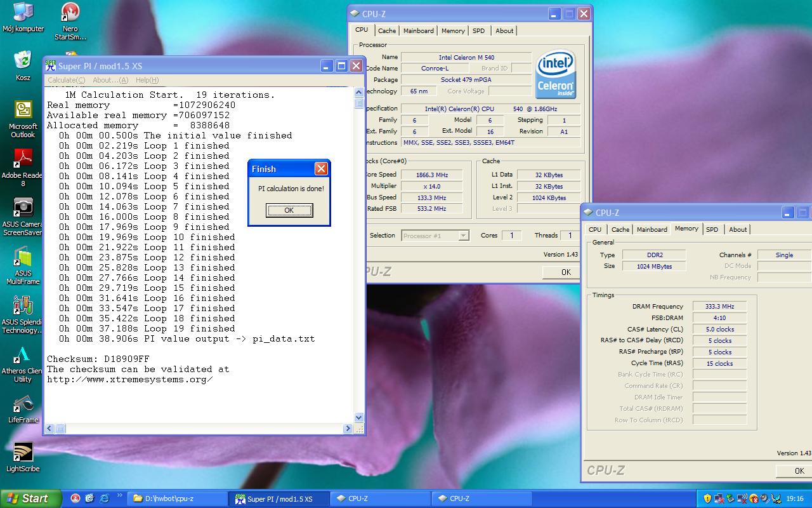Open the ASUS Camera ScreenSaver icon
The height and width of the screenshot is (508, 812).
[23, 216]
